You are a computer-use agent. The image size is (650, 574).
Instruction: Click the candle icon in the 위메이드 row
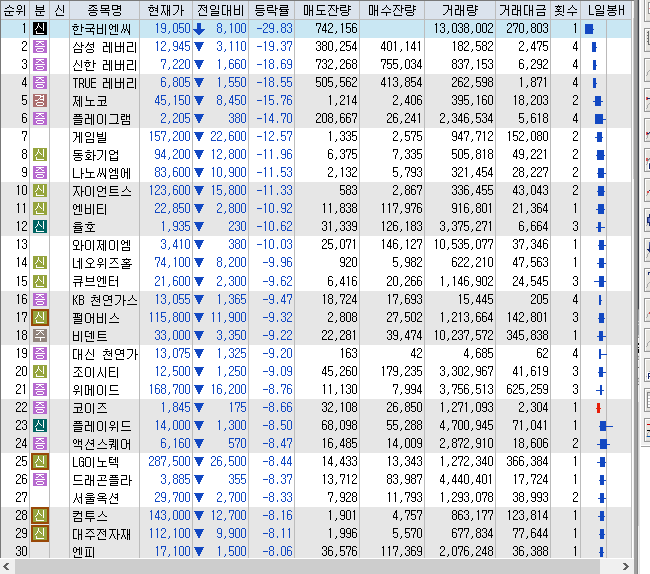coord(600,390)
